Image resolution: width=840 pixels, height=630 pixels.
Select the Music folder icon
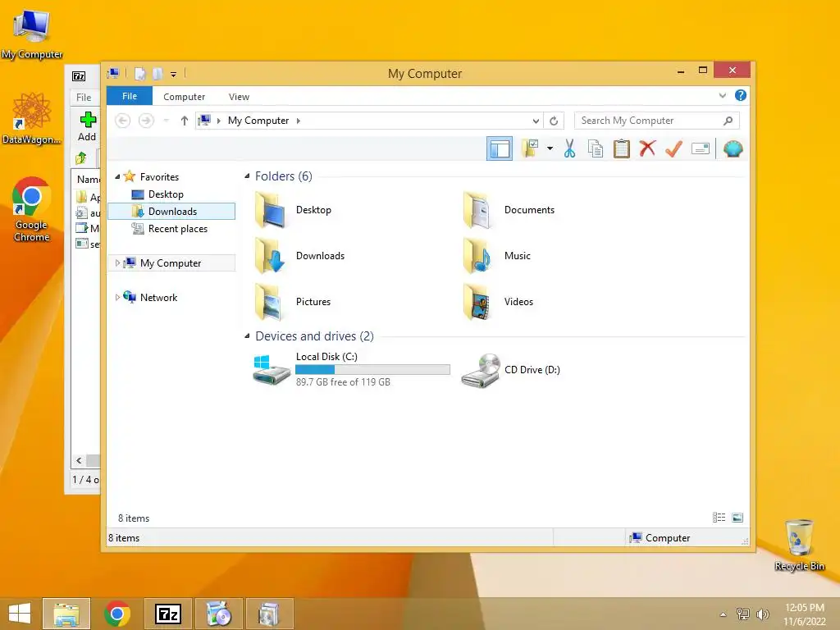[x=478, y=256]
